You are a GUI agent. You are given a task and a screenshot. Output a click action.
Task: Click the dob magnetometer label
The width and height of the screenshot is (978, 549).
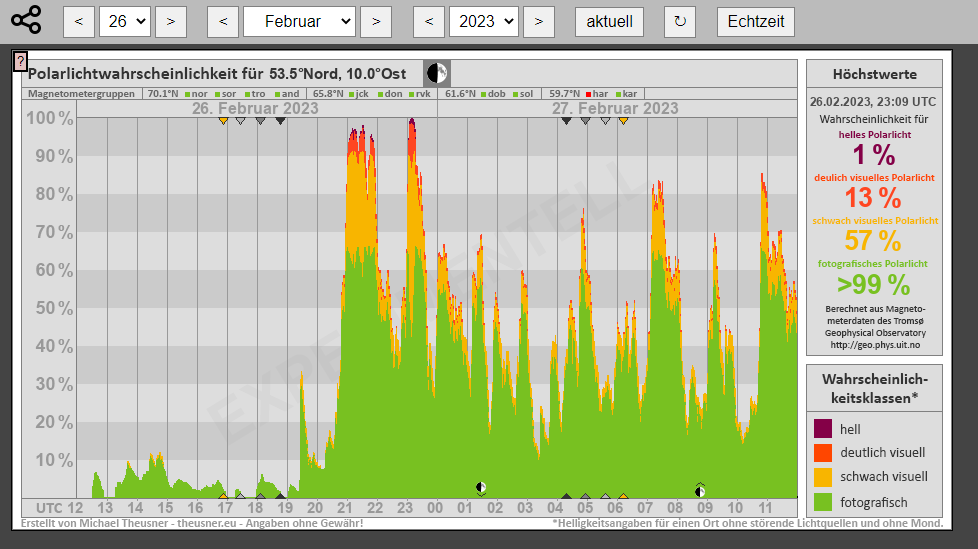496,94
